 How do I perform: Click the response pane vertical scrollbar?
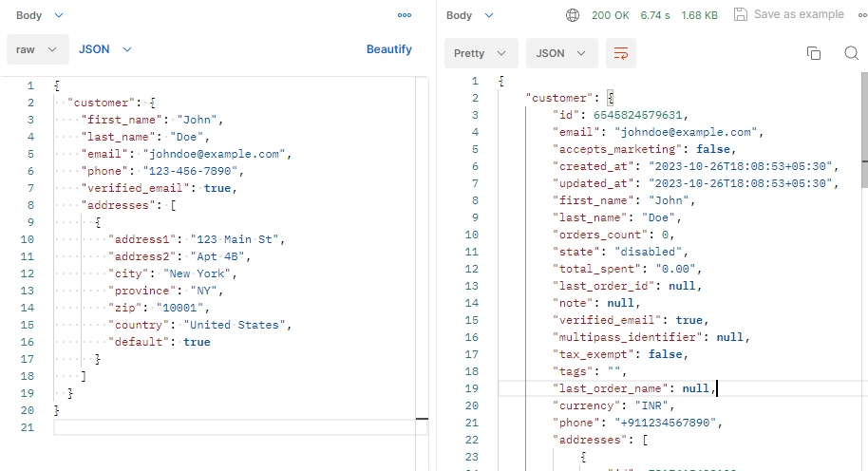tap(863, 123)
